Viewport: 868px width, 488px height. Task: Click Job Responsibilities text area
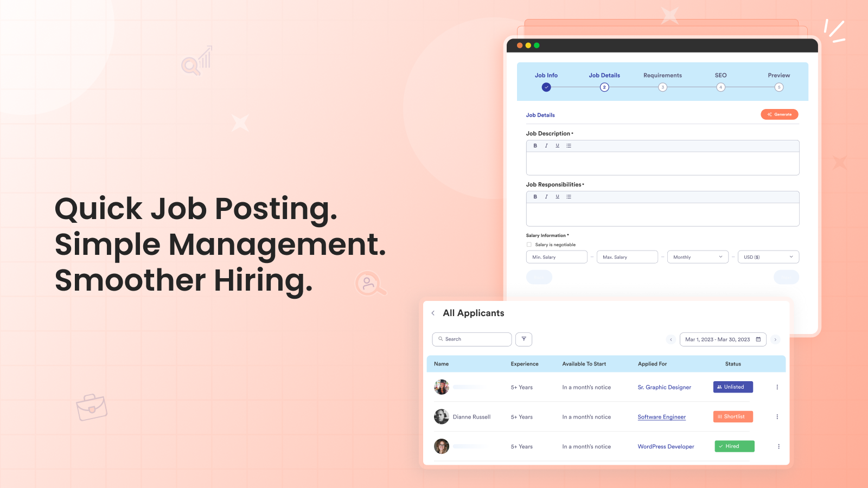click(x=662, y=214)
